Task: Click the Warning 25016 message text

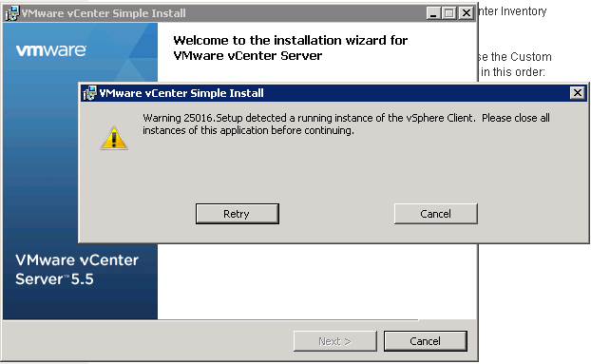Action: click(x=346, y=124)
